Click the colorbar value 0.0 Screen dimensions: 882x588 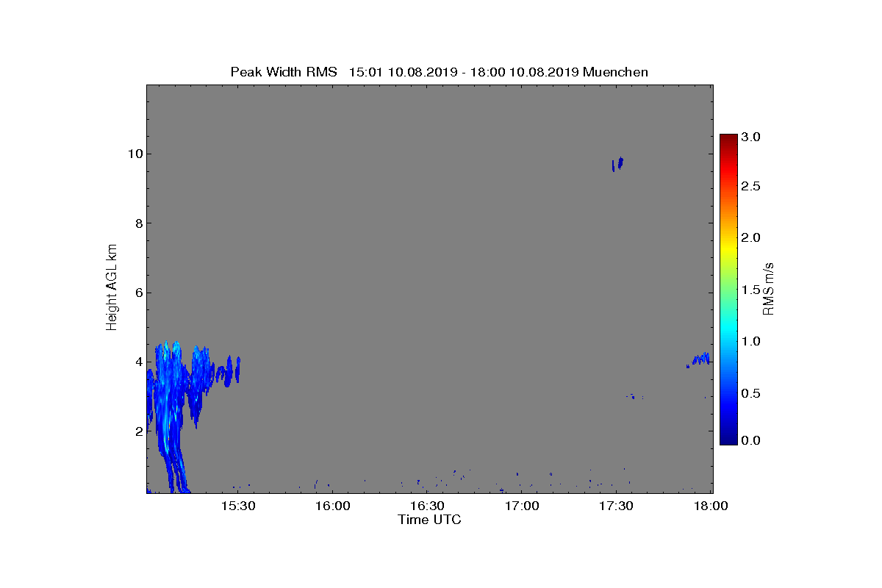point(750,440)
